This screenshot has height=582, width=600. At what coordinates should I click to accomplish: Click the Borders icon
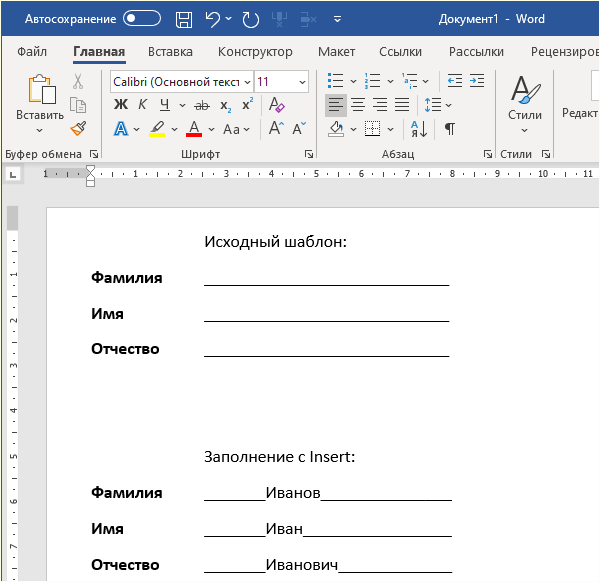372,129
